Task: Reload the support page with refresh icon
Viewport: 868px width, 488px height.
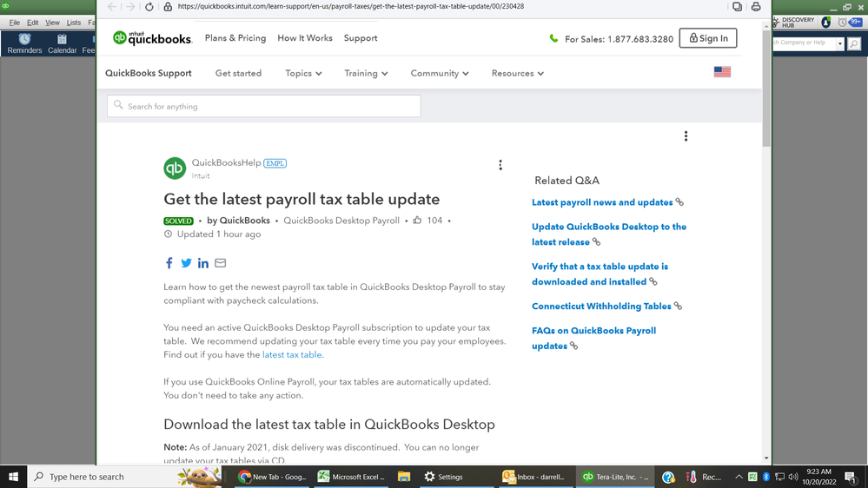Action: (149, 7)
